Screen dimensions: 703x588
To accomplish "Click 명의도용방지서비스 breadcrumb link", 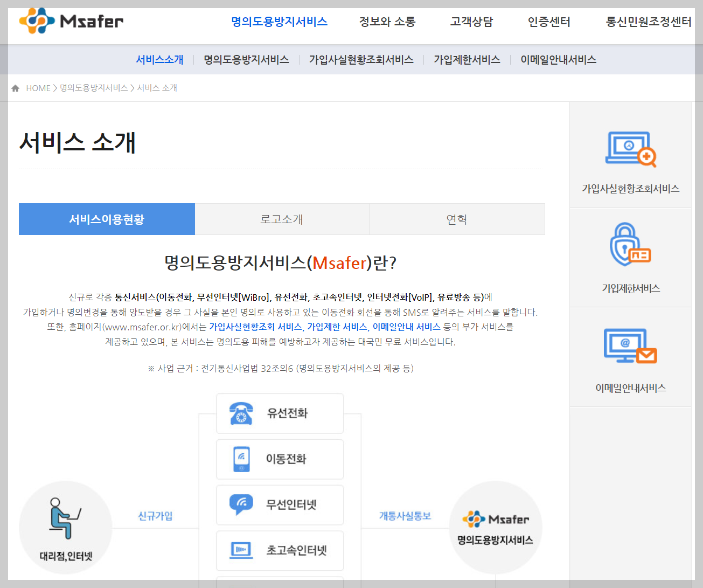I will [94, 88].
